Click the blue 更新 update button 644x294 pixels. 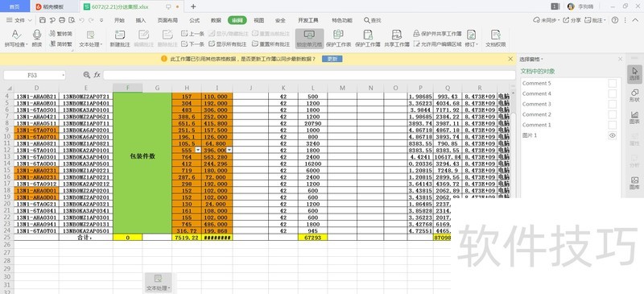[332, 59]
